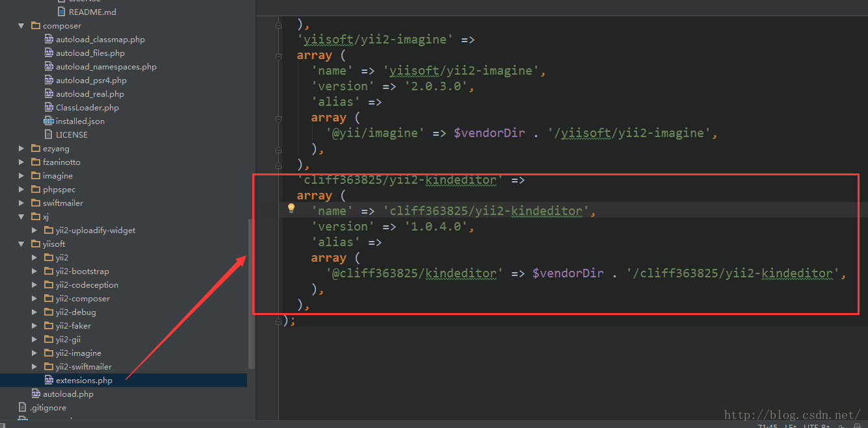Select the swiftmailer folder
Image resolution: width=868 pixels, height=428 pixels.
click(62, 203)
